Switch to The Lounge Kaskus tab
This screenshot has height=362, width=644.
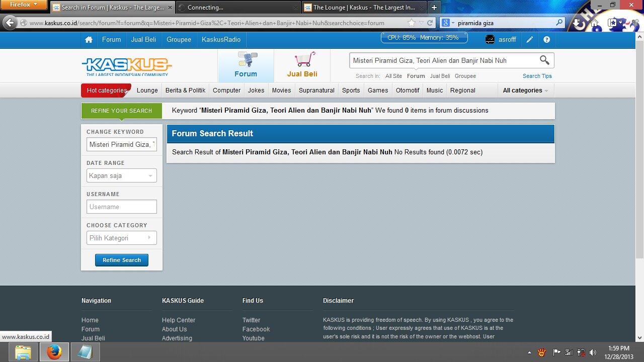[364, 8]
